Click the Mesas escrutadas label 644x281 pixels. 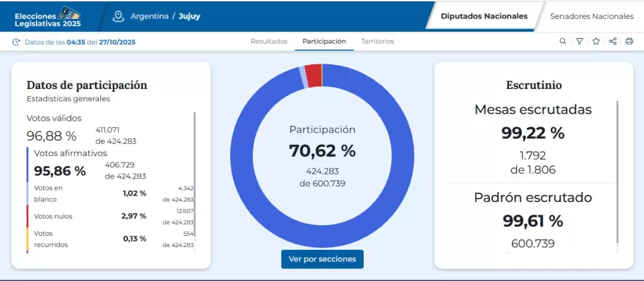point(533,109)
